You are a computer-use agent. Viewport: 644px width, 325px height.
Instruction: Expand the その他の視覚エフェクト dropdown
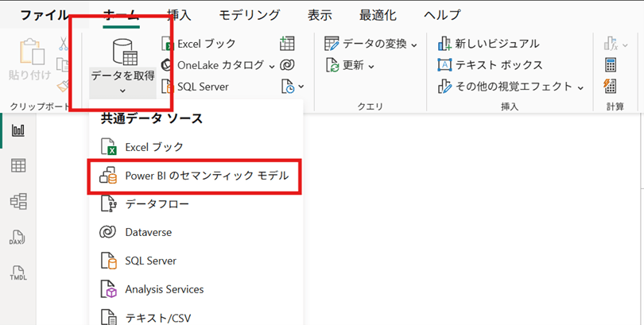(580, 87)
